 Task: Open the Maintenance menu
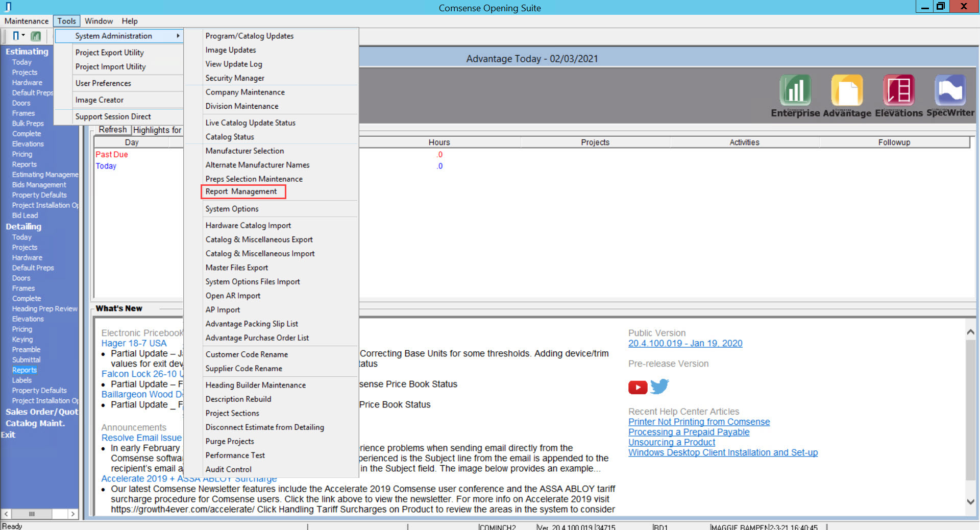[27, 21]
